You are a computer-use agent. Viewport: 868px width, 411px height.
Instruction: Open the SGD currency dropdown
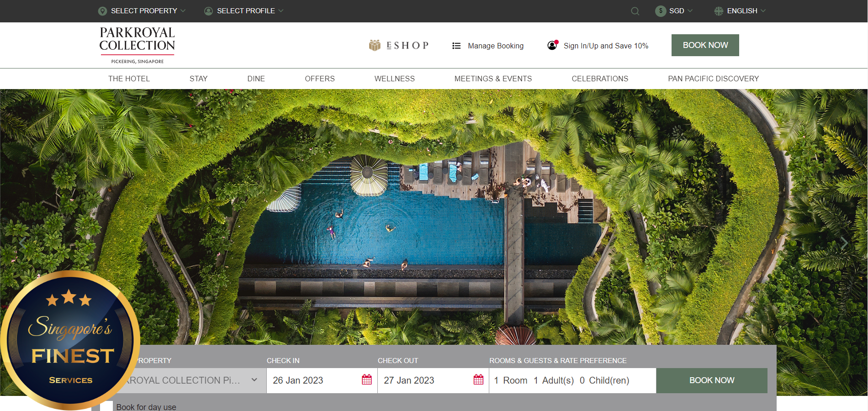pyautogui.click(x=674, y=11)
